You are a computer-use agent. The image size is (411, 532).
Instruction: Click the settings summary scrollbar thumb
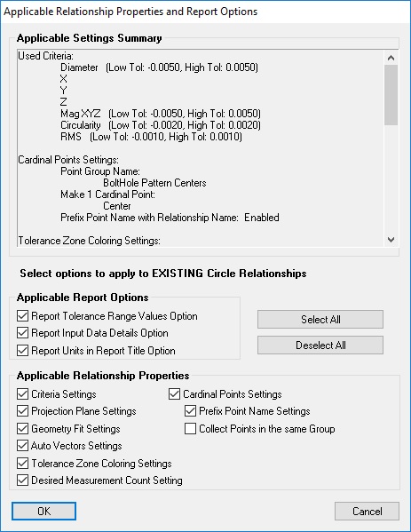tap(391, 95)
